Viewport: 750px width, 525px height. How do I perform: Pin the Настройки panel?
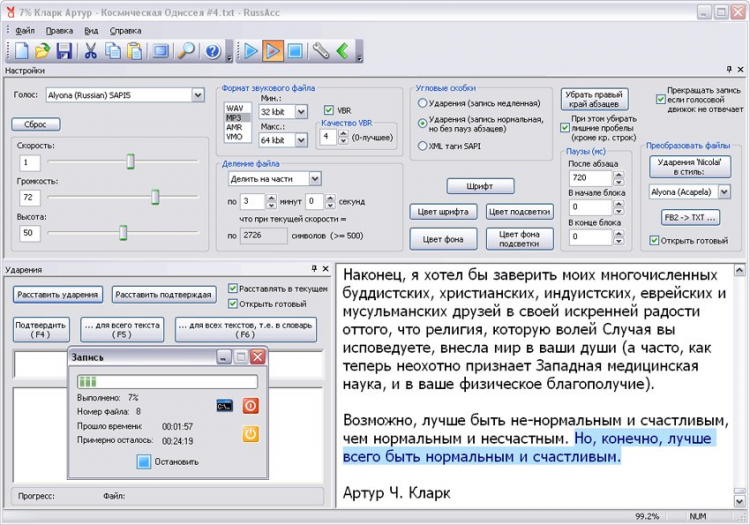click(x=729, y=69)
